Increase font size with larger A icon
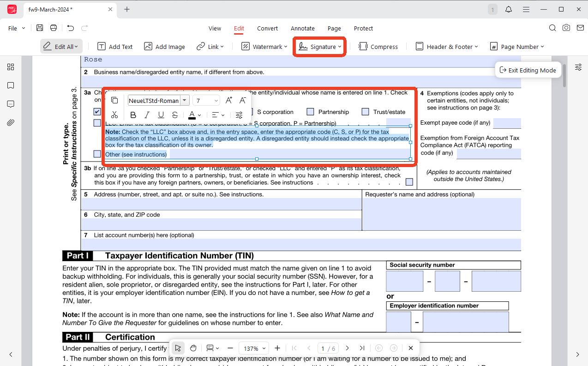Image resolution: width=588 pixels, height=366 pixels. tap(228, 101)
